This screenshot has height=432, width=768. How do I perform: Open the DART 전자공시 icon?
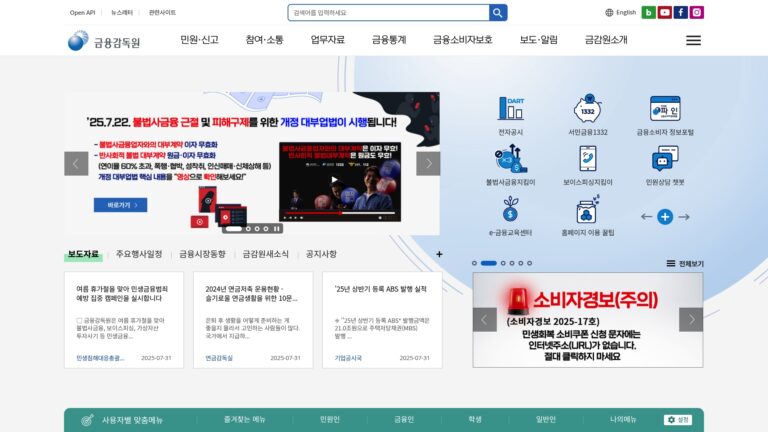tap(510, 109)
